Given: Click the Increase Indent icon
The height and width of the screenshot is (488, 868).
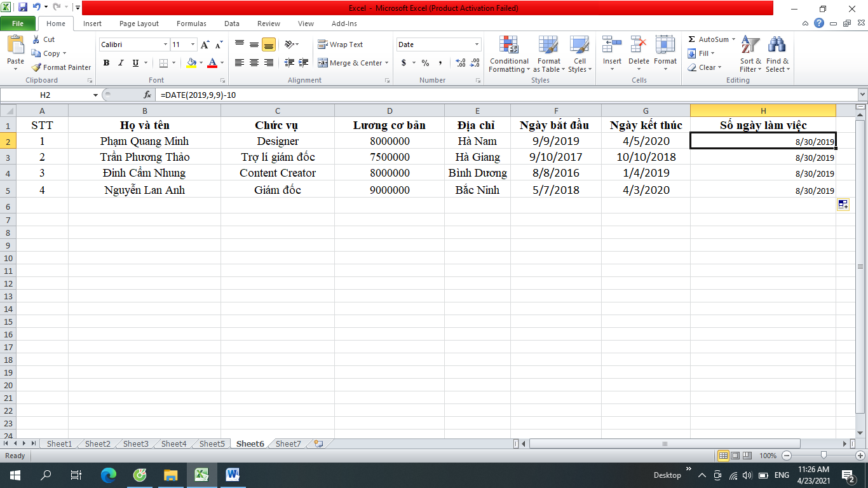Looking at the screenshot, I should (304, 63).
